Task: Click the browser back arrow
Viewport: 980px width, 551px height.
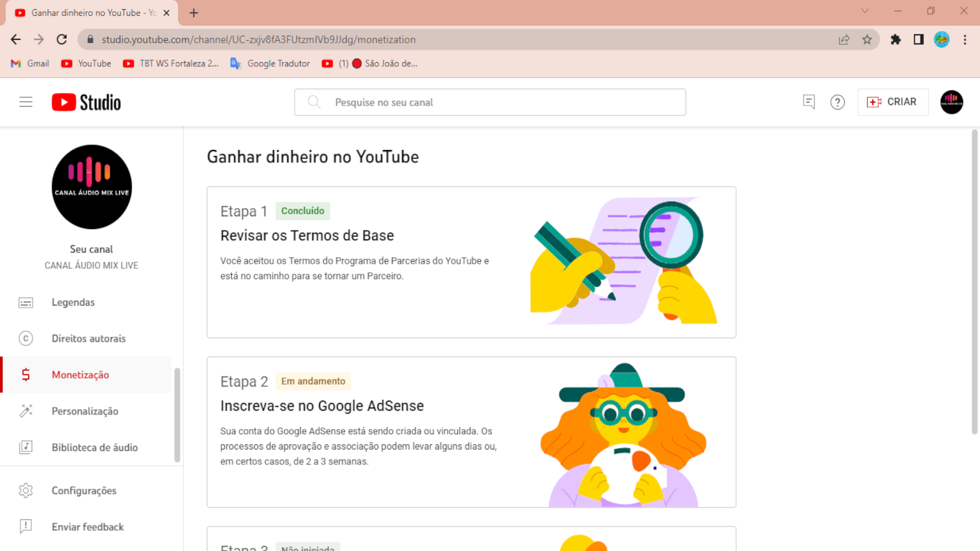Action: coord(16,39)
